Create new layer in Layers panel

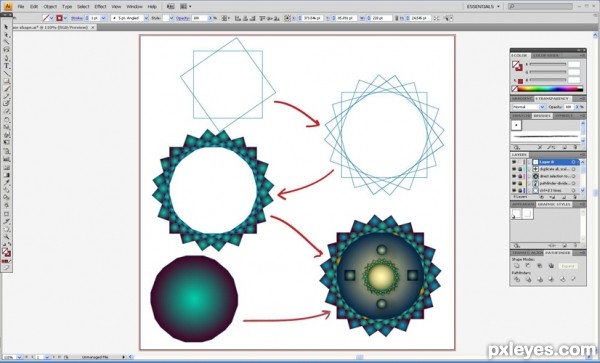point(564,197)
